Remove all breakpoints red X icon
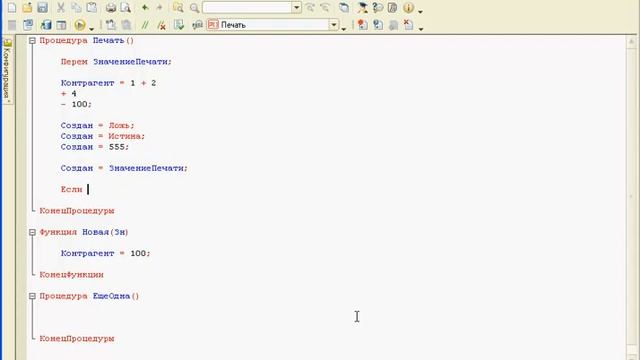 coord(409,25)
